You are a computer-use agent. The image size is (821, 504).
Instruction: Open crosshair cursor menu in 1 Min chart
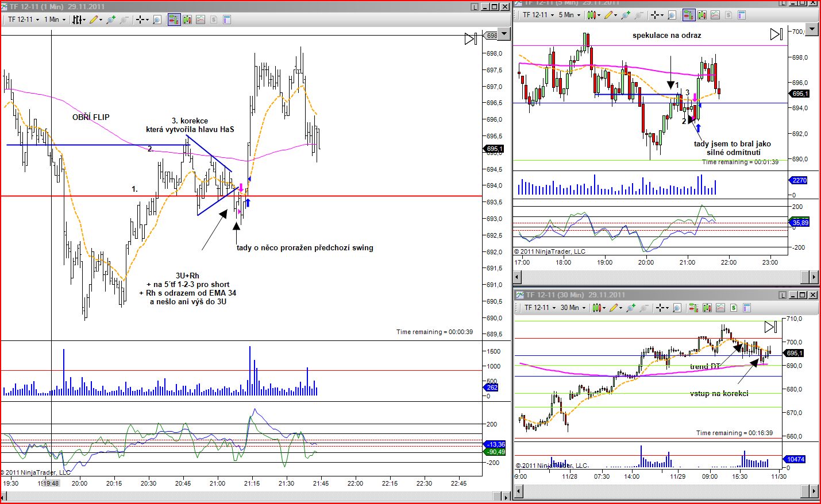tap(141, 20)
